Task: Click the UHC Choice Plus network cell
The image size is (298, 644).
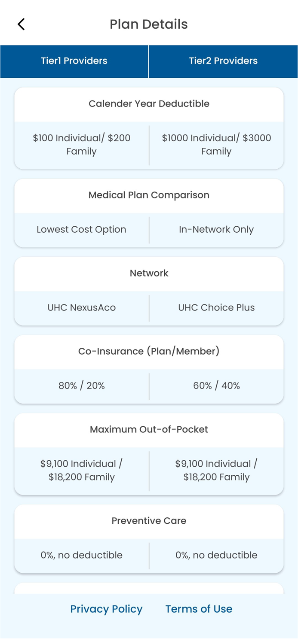Action: click(216, 307)
